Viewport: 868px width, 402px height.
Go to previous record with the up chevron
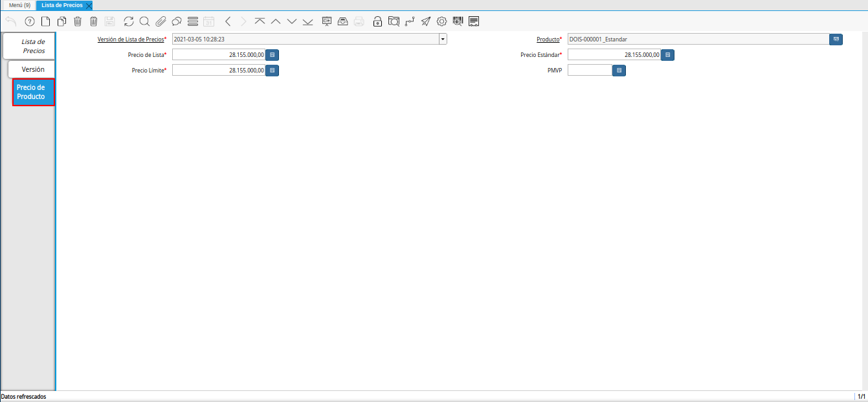pyautogui.click(x=276, y=21)
